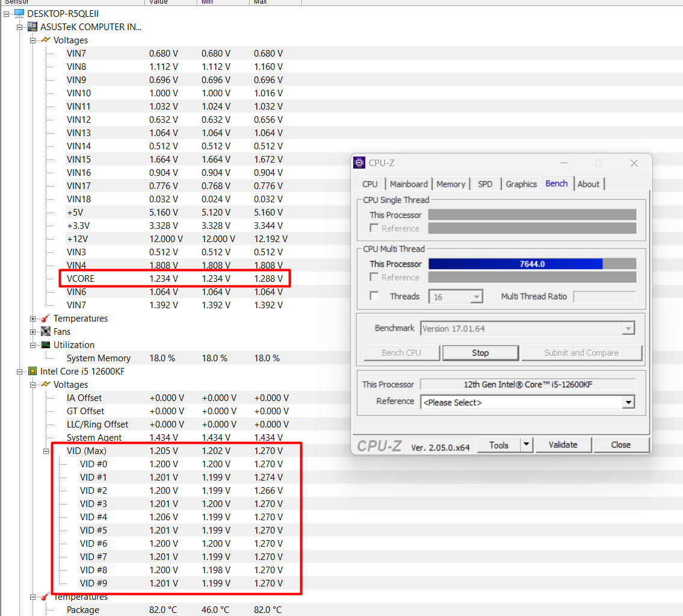Open the Tools dropdown arrow in CPU-Z
The image size is (683, 616).
tap(526, 444)
